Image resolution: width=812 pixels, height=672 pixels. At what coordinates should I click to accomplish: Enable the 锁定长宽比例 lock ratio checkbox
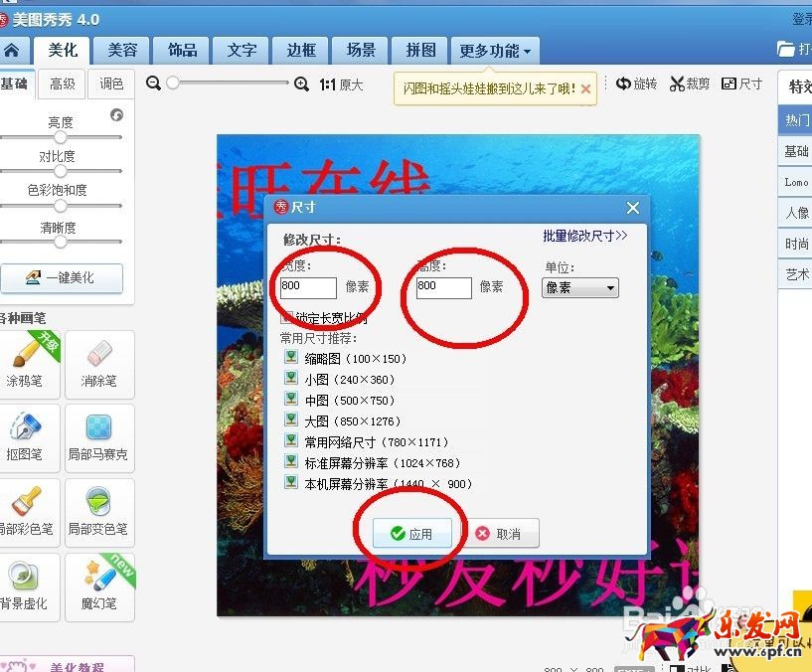click(284, 317)
